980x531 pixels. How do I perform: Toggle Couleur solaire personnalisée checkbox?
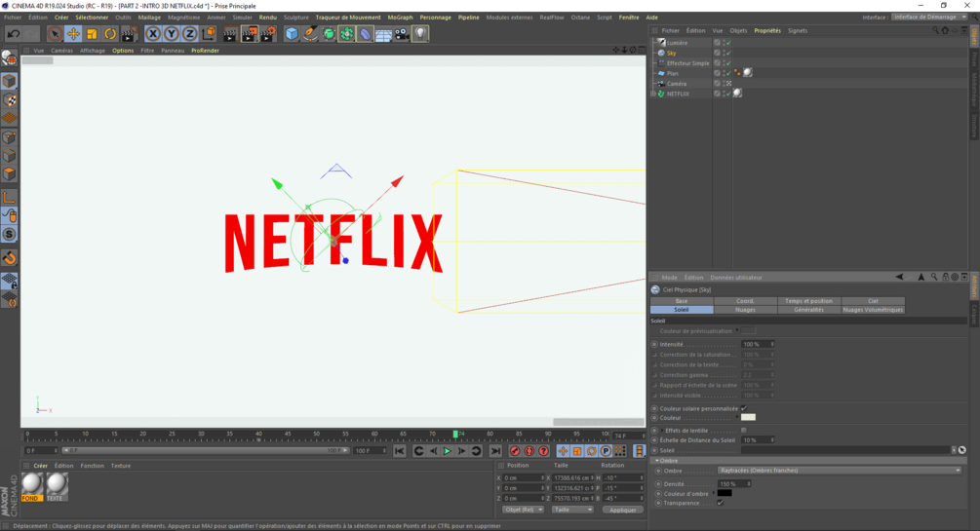744,408
